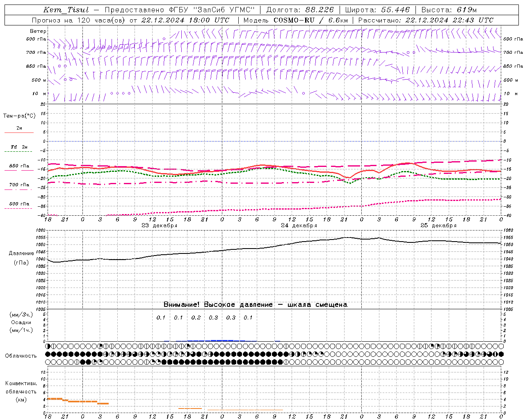Click the Конвективн. convective cloud label
525x420 pixels.
[21, 383]
